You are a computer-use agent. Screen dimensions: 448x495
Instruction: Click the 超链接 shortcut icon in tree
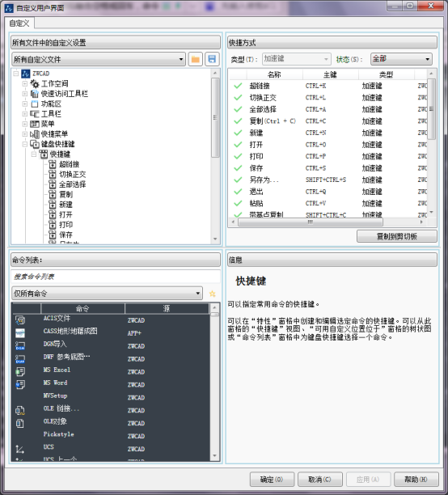(x=53, y=164)
